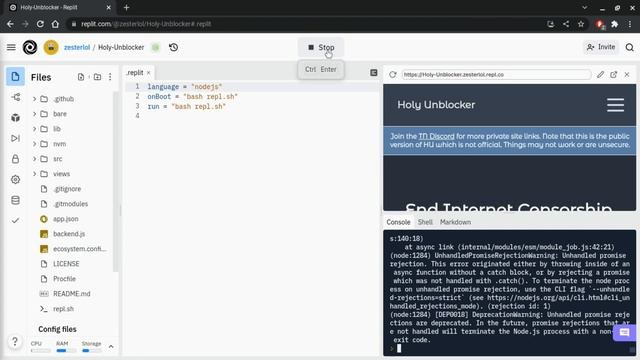Close the .replit editor tab
The image size is (640, 360).
(149, 73)
